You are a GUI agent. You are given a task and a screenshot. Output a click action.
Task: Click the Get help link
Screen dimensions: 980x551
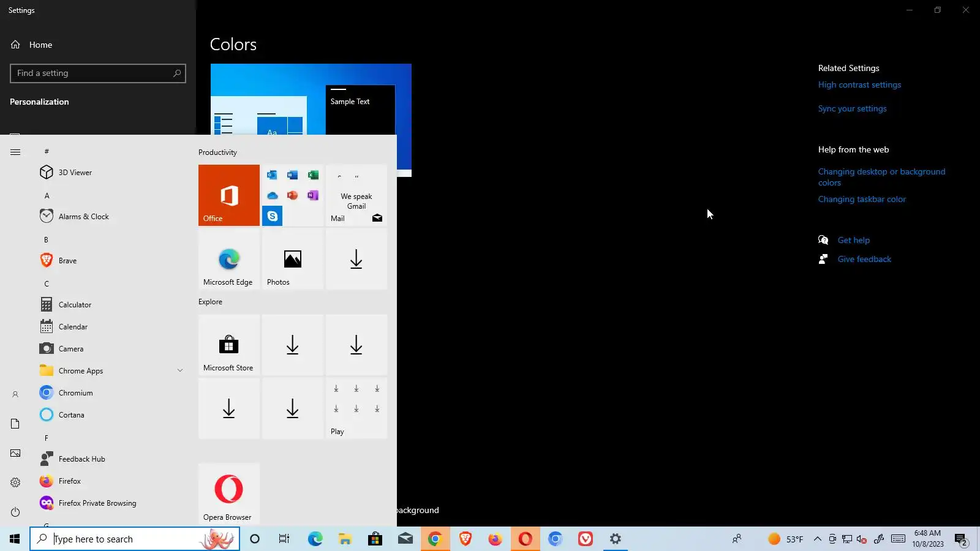(x=854, y=241)
